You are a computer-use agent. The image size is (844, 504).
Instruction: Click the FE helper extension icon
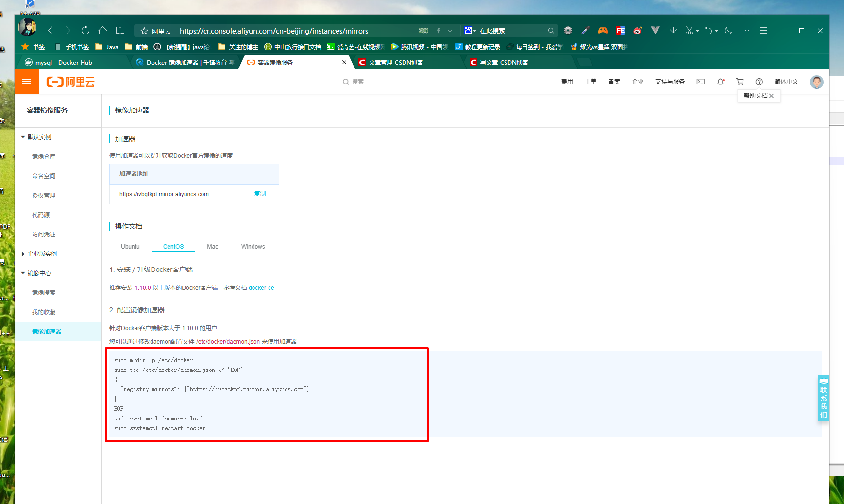coord(620,31)
